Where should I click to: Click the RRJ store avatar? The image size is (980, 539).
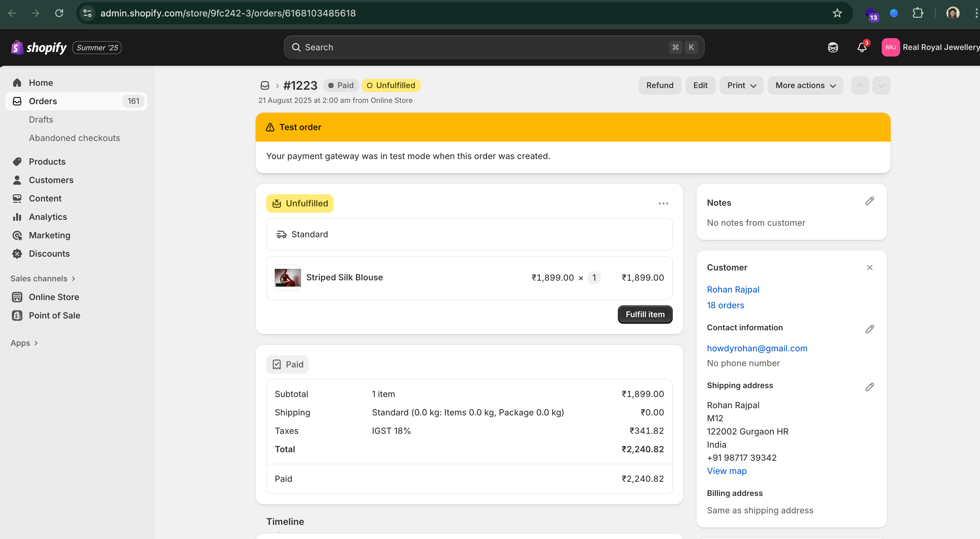click(x=891, y=48)
